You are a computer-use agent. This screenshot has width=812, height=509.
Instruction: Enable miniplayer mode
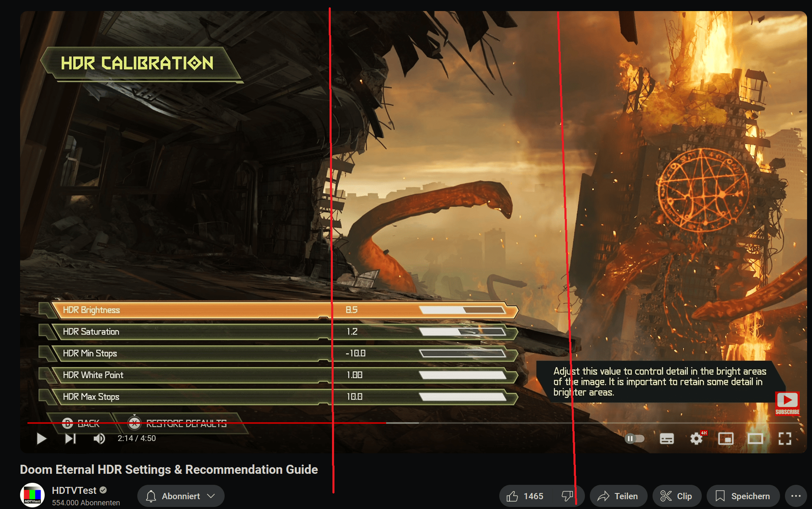(726, 439)
